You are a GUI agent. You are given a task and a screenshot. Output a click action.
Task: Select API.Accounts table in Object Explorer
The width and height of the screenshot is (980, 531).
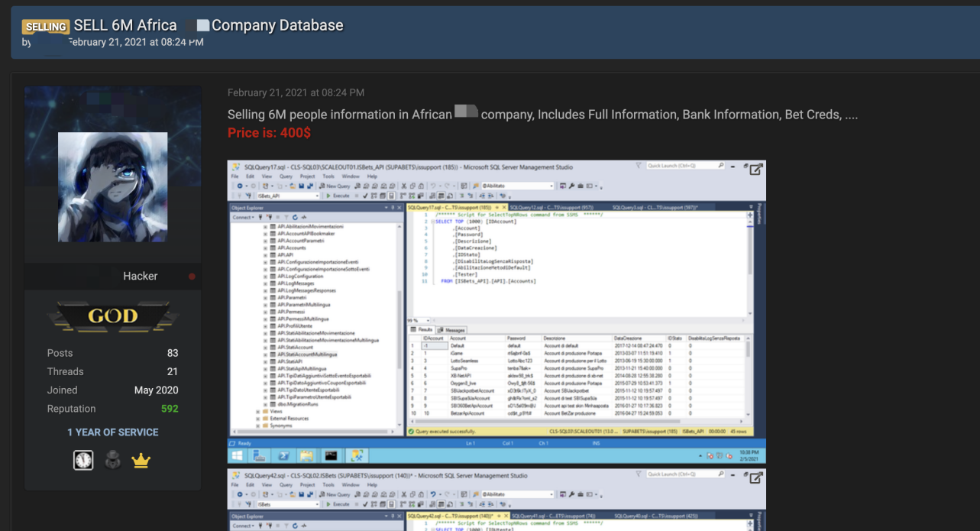291,248
